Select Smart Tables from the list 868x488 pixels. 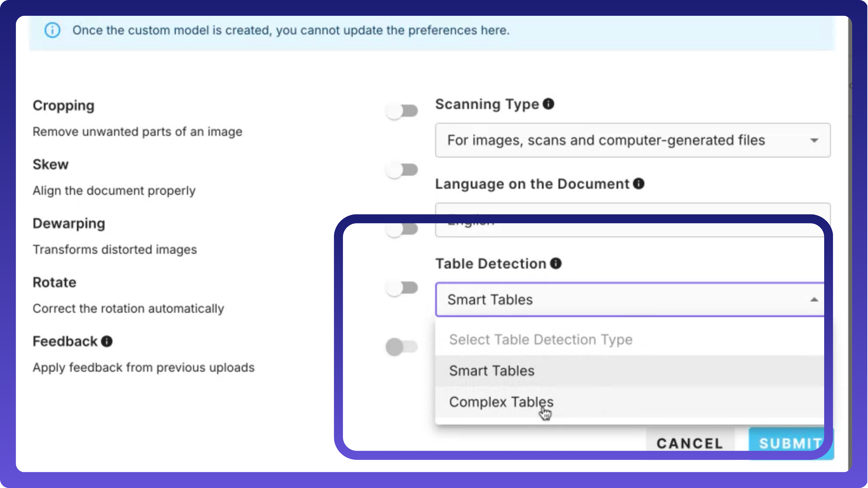click(492, 371)
